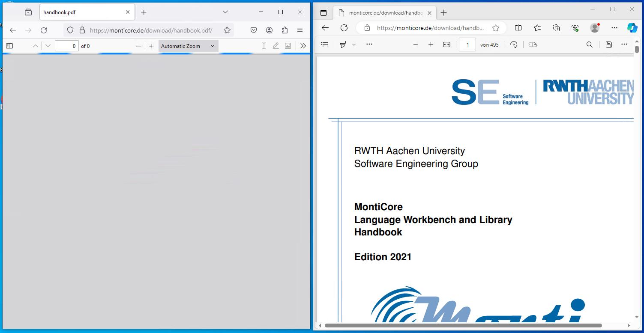Select Edge PDF highlight tool
Image resolution: width=644 pixels, height=333 pixels.
[x=342, y=45]
